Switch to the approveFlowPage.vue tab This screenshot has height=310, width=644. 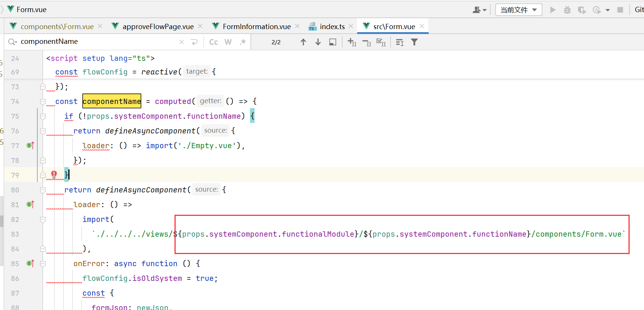pyautogui.click(x=158, y=26)
